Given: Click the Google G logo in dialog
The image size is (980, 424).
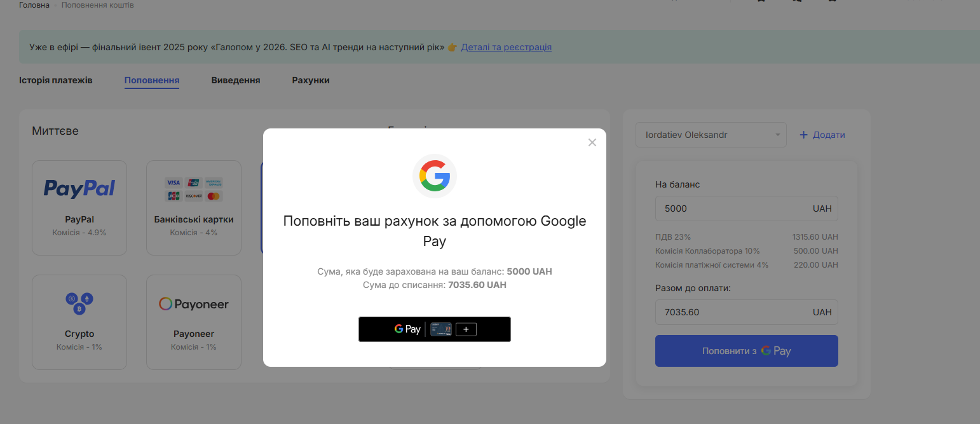Looking at the screenshot, I should [435, 176].
